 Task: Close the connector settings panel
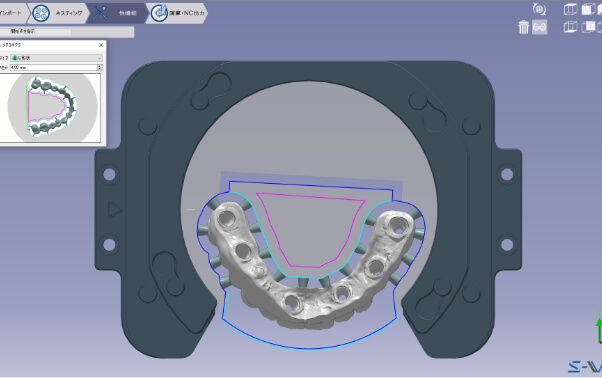(x=101, y=45)
